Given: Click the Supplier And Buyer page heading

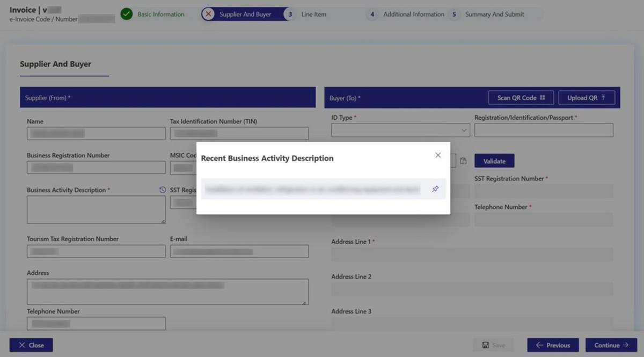Looking at the screenshot, I should pos(55,64).
